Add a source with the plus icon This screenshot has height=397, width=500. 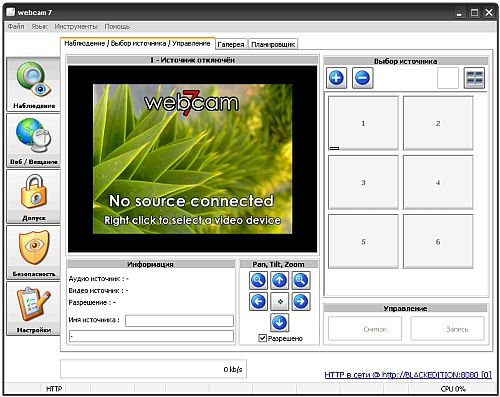(336, 78)
